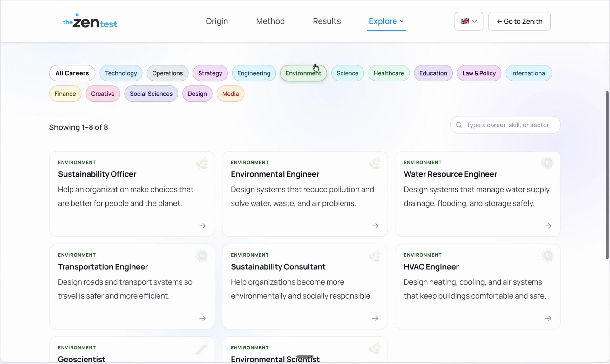Filter careers by Operations
Image resolution: width=610 pixels, height=364 pixels.
167,73
